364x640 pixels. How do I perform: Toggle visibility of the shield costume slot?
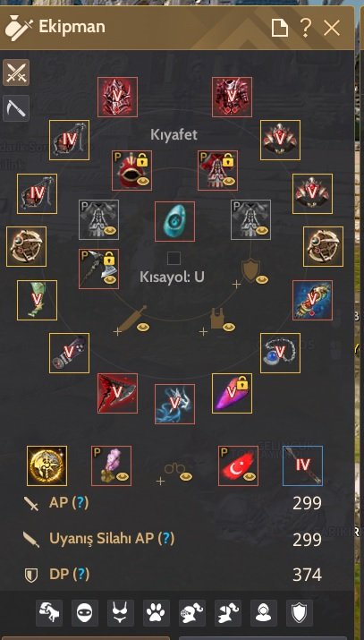262,279
